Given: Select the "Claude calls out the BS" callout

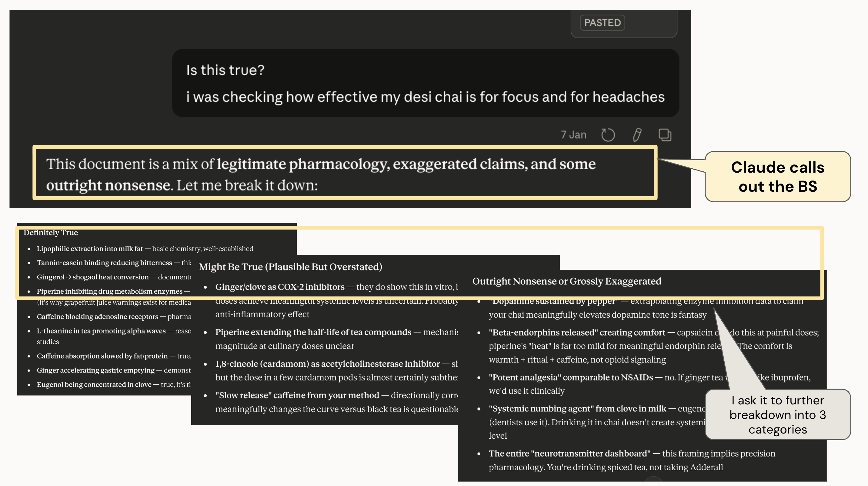Looking at the screenshot, I should click(777, 176).
